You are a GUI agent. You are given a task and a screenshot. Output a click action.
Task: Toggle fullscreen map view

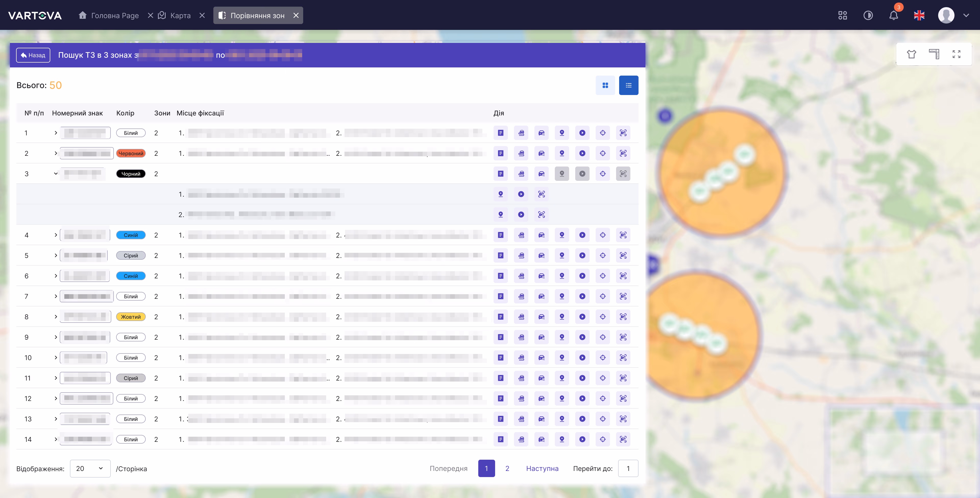(957, 54)
